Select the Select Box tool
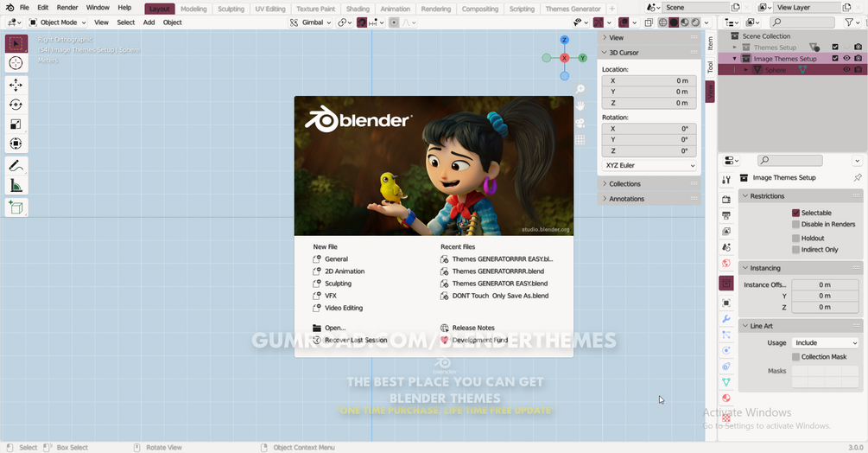The height and width of the screenshot is (453, 868). [16, 44]
